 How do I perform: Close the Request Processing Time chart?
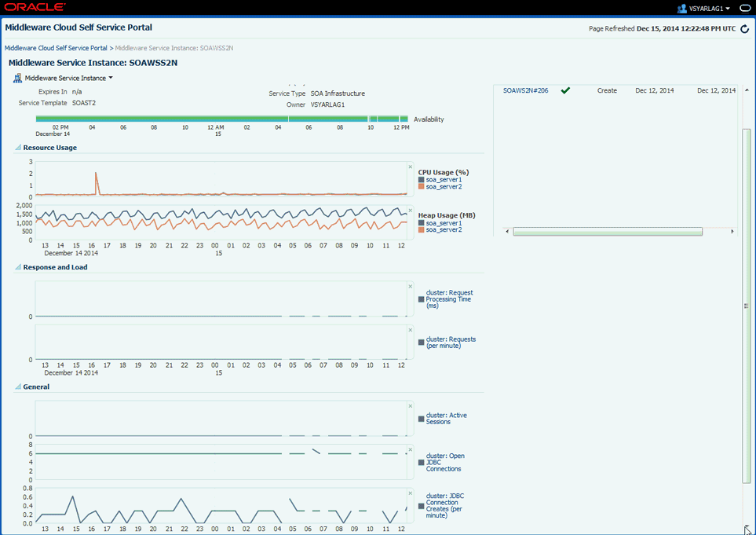click(411, 287)
